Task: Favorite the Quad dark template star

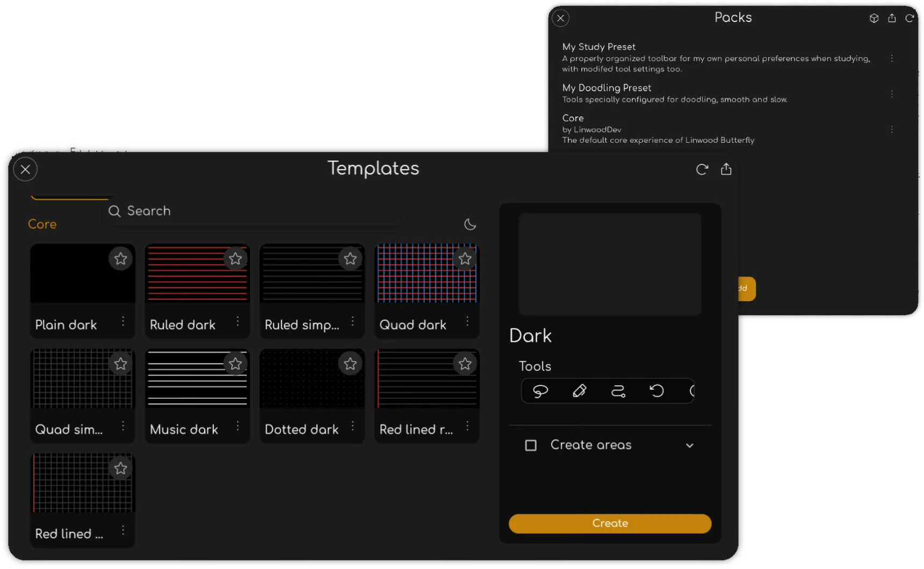Action: point(465,259)
